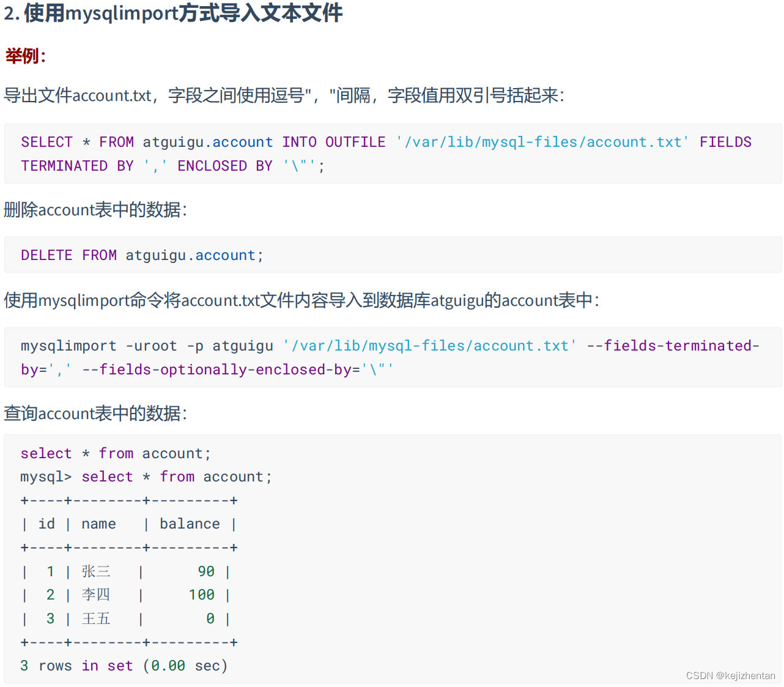Click the "mysql> select * from account;" line
784x687 pixels.
coord(146,477)
